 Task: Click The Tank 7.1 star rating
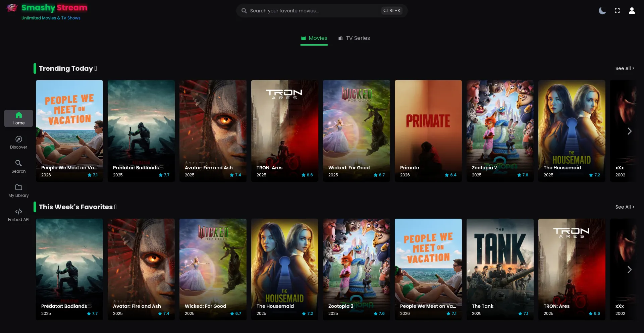click(523, 314)
